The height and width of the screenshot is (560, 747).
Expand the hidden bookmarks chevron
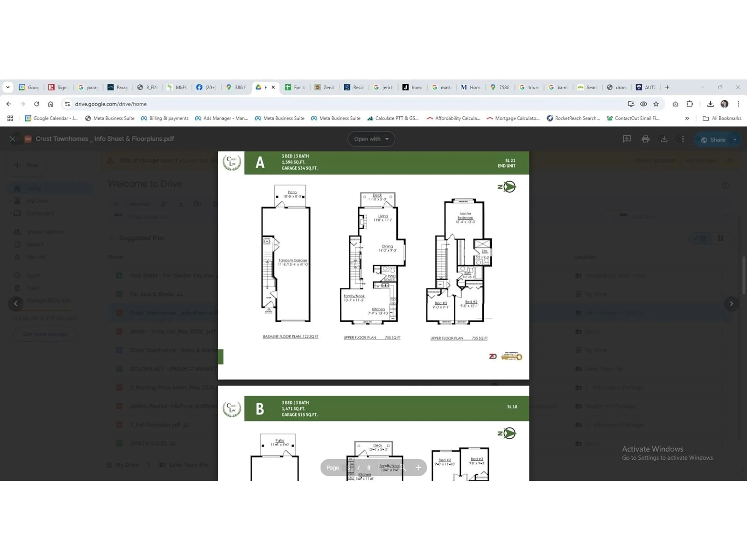click(x=687, y=118)
